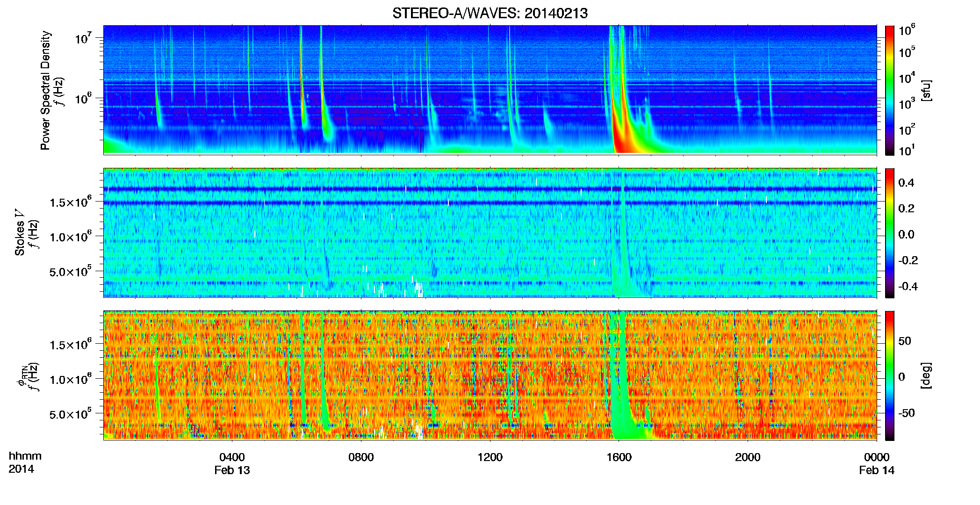
Task: Click the degrees color bar
Action: pos(890,375)
